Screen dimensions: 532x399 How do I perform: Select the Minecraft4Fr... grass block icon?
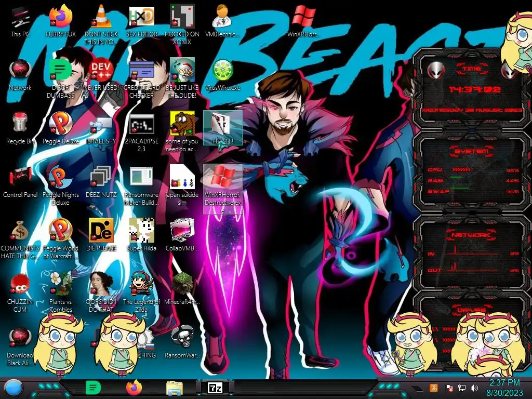coord(182,288)
